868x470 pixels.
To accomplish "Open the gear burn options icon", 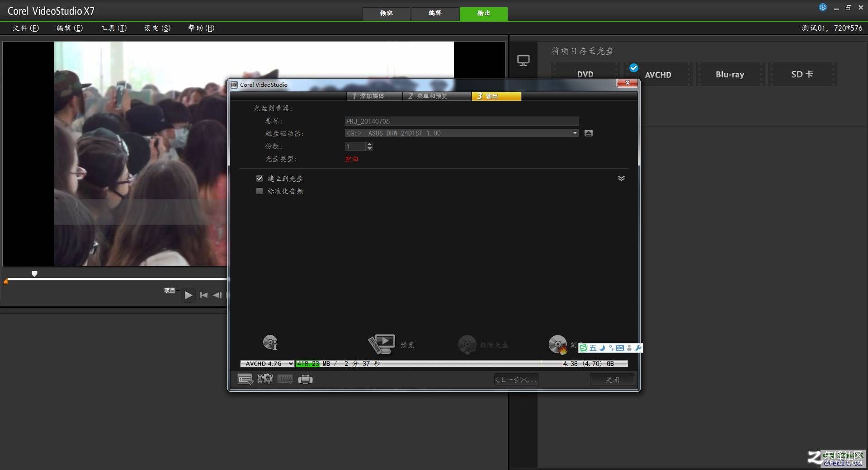I will pos(265,379).
